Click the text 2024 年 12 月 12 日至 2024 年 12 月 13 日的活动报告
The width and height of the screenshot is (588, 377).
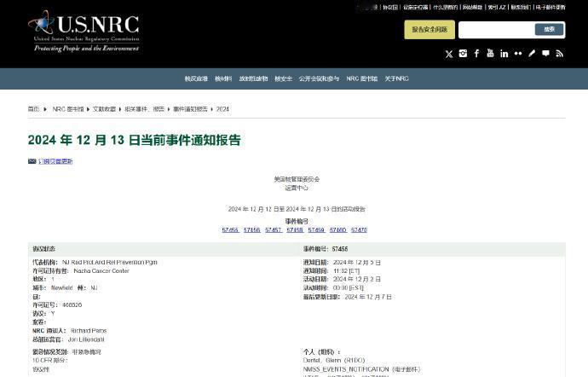297,209
